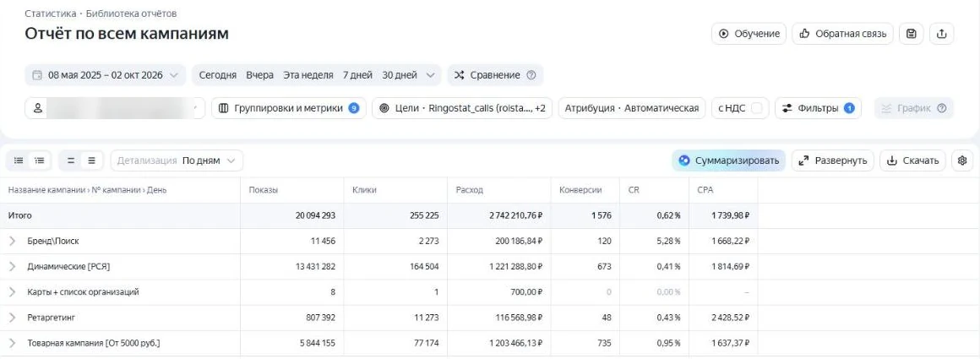The height and width of the screenshot is (359, 980).
Task: Toggle the с НДС checkbox
Action: (x=757, y=108)
